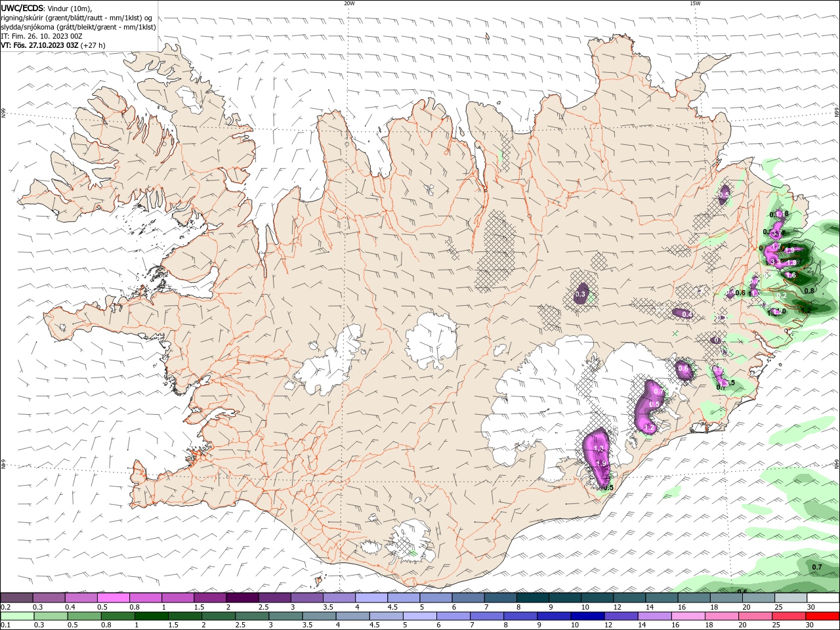Click the dark mauve 0.2 swatch in upper scale
840x630 pixels.
tap(17, 598)
